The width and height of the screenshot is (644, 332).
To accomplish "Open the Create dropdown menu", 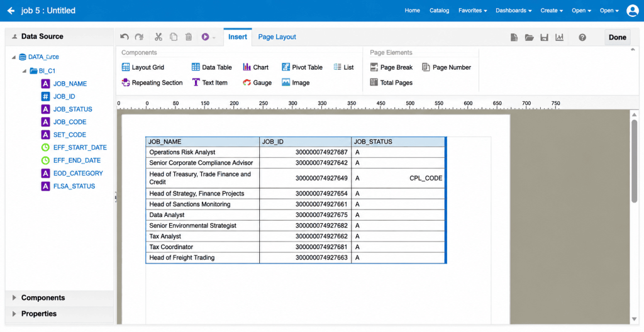I will [x=552, y=11].
